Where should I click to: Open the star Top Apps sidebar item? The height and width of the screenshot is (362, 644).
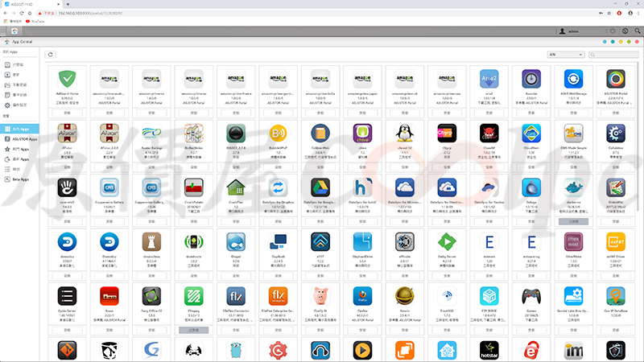pos(19,149)
